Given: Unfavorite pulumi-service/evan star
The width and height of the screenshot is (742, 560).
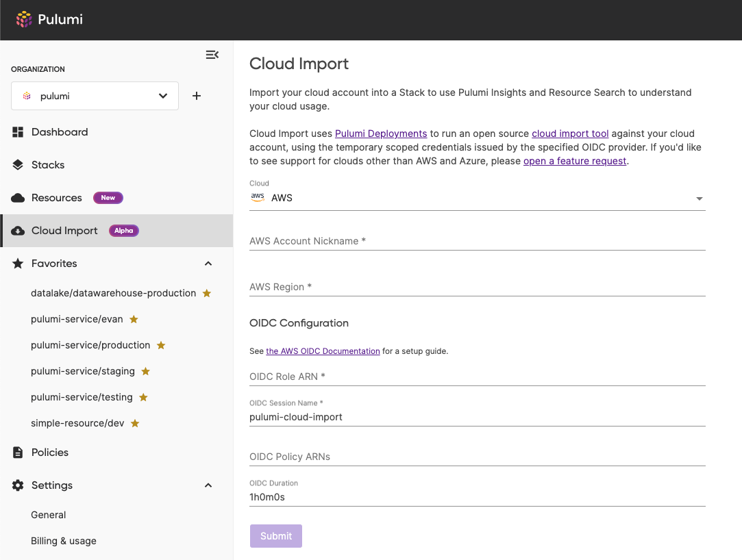Looking at the screenshot, I should coord(134,319).
